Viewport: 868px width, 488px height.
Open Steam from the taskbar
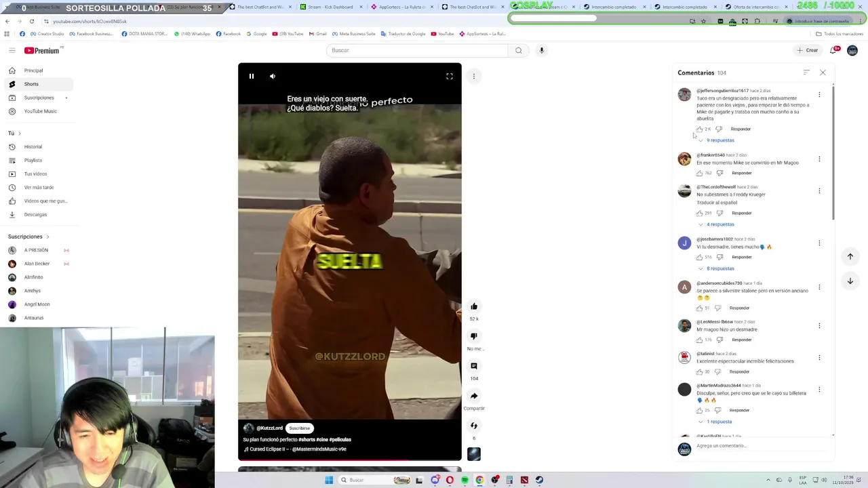click(539, 480)
